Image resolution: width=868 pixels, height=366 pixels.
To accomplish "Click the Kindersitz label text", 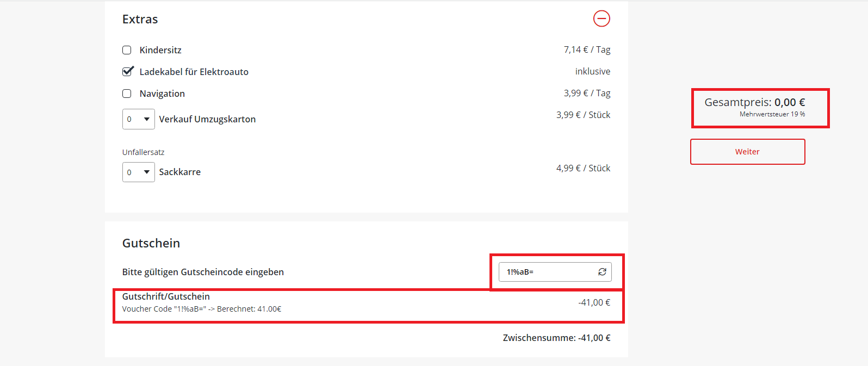I will (x=160, y=50).
